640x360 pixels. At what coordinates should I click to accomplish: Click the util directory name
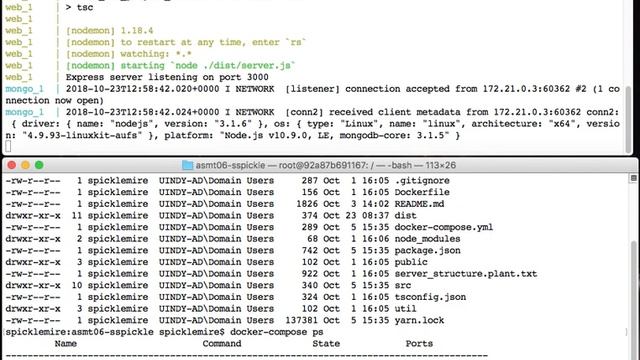click(x=405, y=308)
